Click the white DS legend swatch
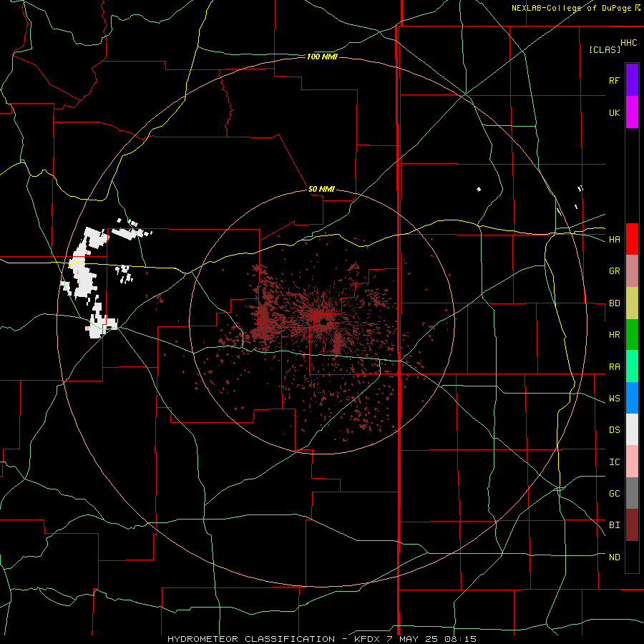644x644 pixels. point(632,429)
